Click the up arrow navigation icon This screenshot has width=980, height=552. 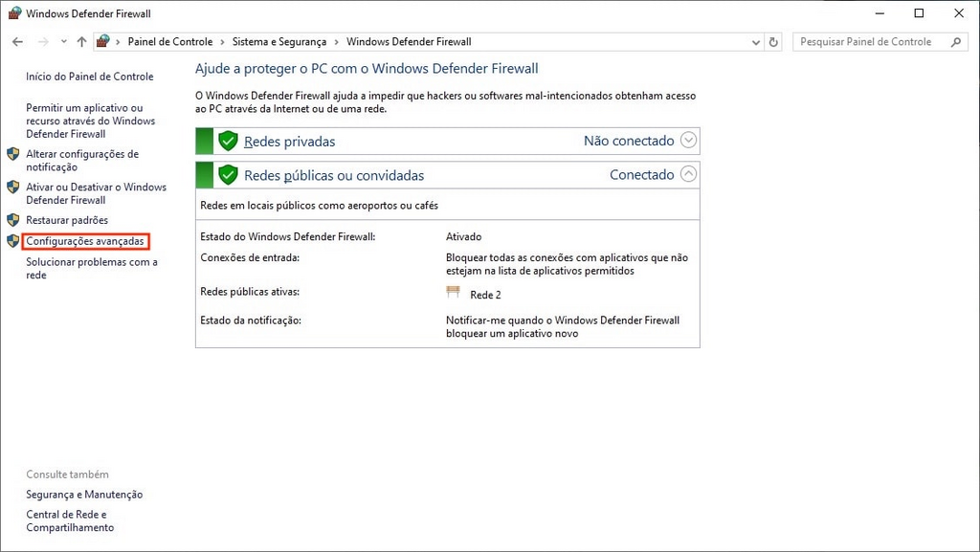pyautogui.click(x=81, y=41)
